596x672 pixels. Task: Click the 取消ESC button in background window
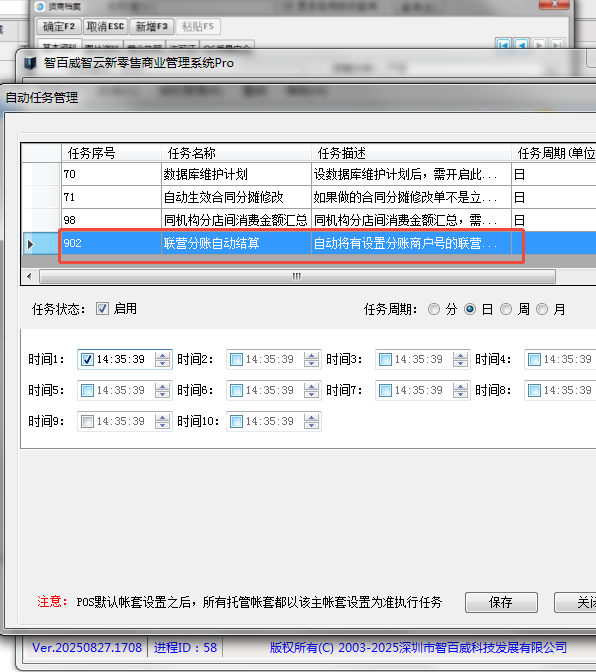pyautogui.click(x=105, y=27)
